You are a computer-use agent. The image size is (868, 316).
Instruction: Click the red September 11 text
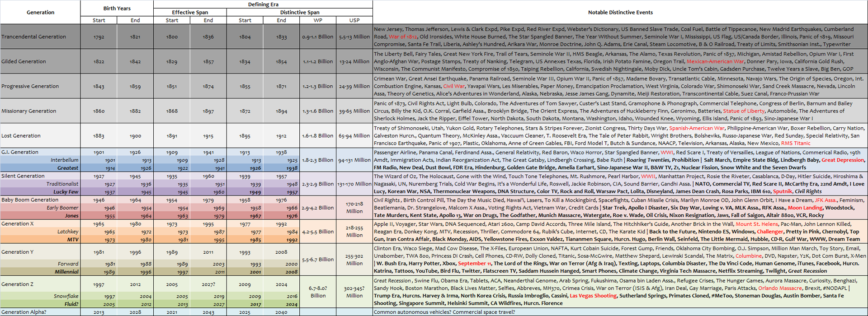coord(474,264)
